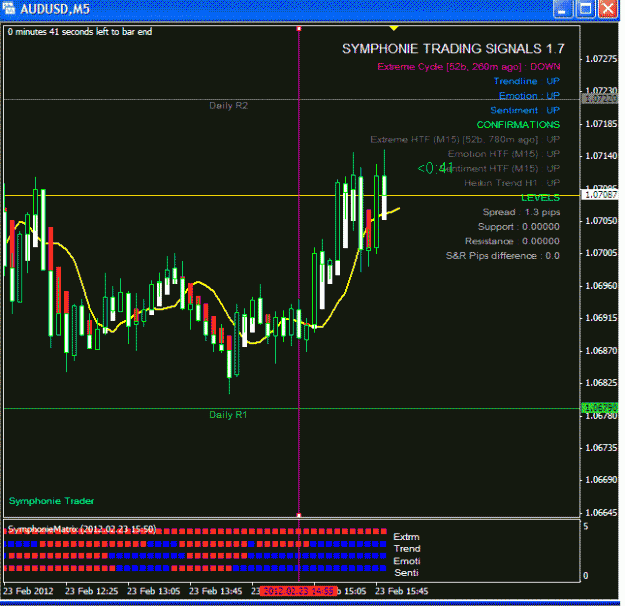The image size is (625, 606).
Task: Minimize the AUDUSD,M5 chart window
Action: [563, 9]
